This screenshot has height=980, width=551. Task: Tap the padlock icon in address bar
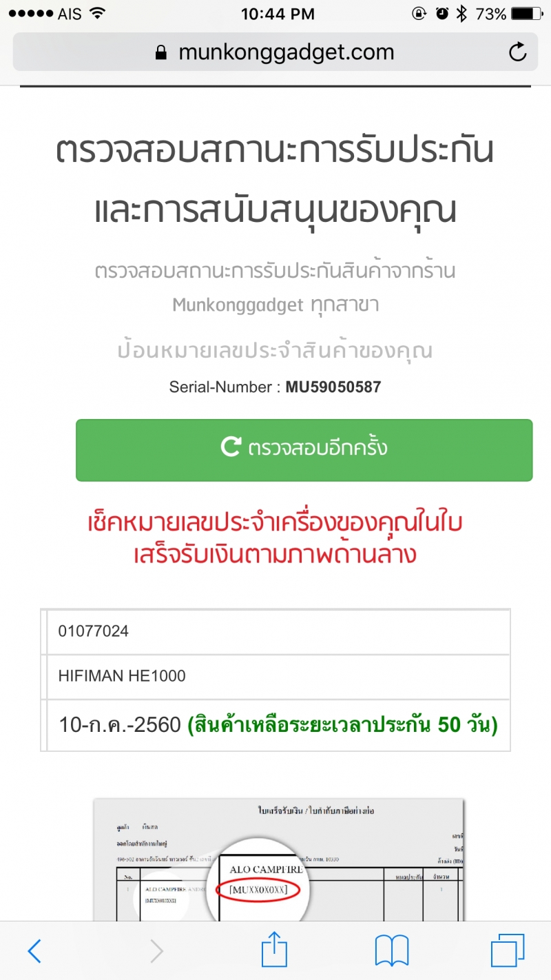pos(161,53)
